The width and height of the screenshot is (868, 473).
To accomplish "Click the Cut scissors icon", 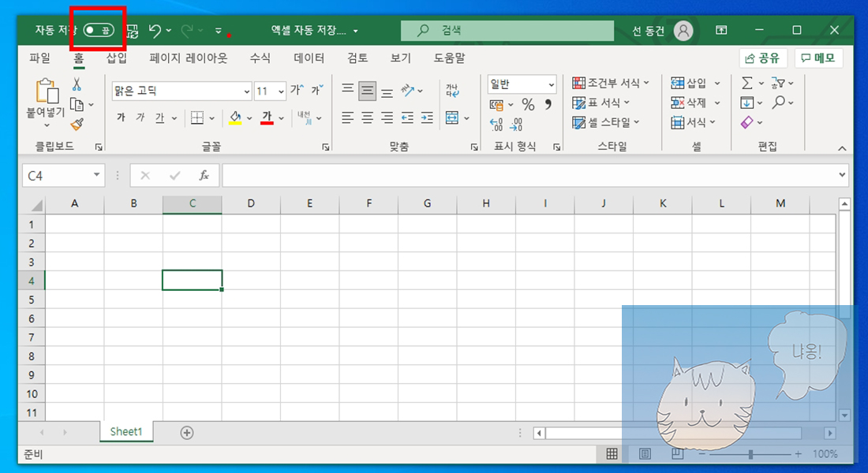I will pos(77,84).
